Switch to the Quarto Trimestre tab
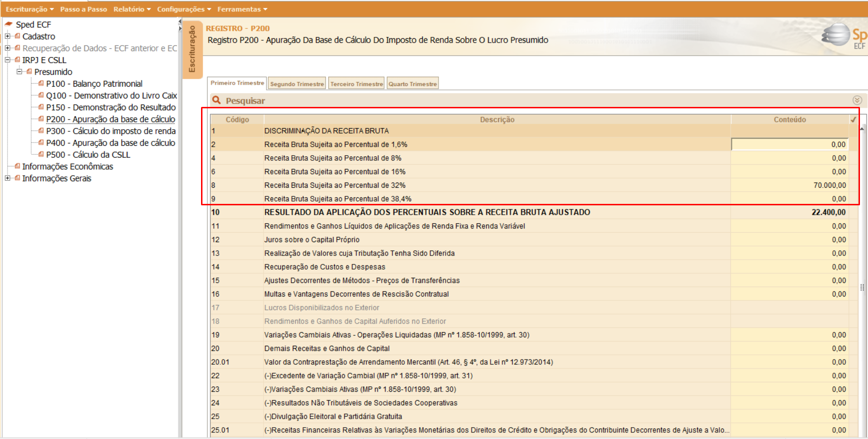 coord(412,84)
